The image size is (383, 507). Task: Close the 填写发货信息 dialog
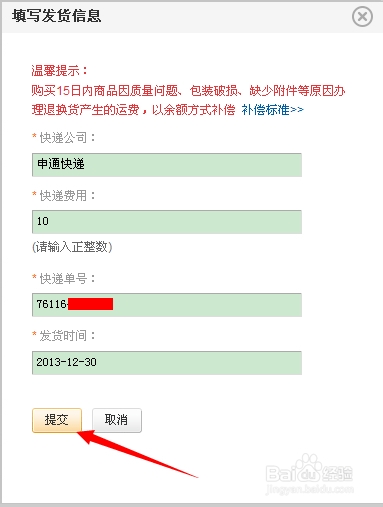pyautogui.click(x=362, y=16)
